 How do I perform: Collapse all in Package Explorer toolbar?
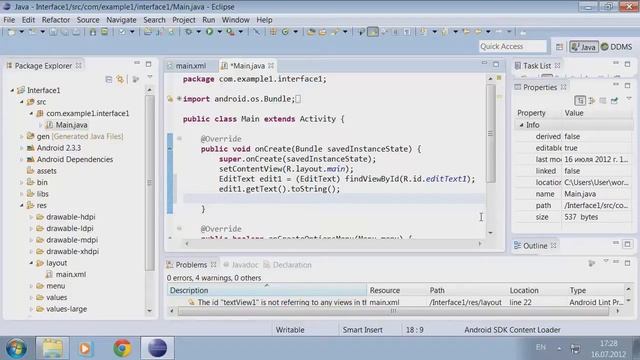[109, 79]
